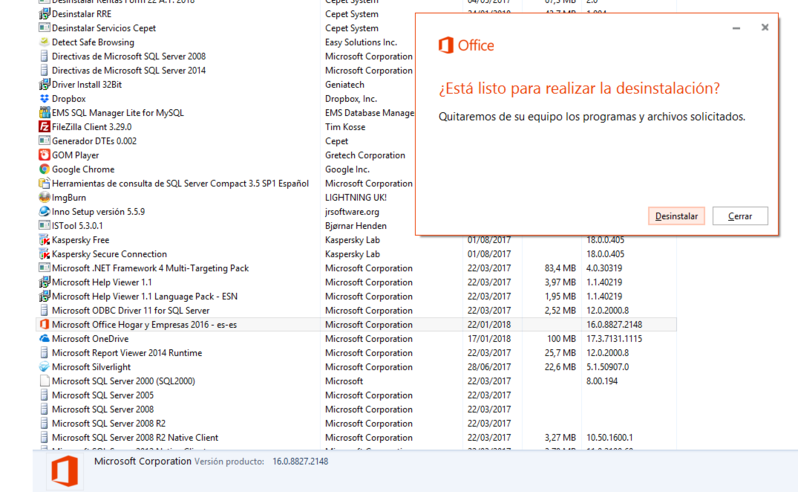Click the Inno Setup versión 5.5.9 icon
798x492 pixels.
coord(44,212)
